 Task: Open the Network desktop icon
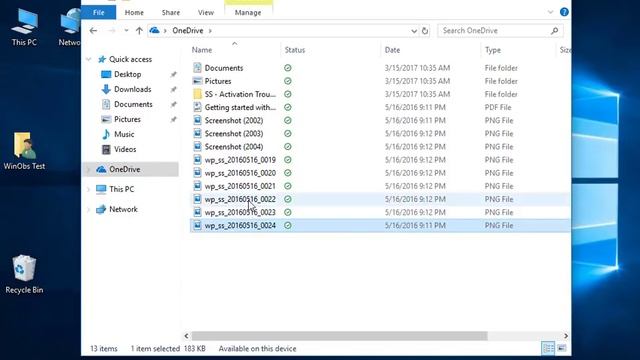coord(70,27)
